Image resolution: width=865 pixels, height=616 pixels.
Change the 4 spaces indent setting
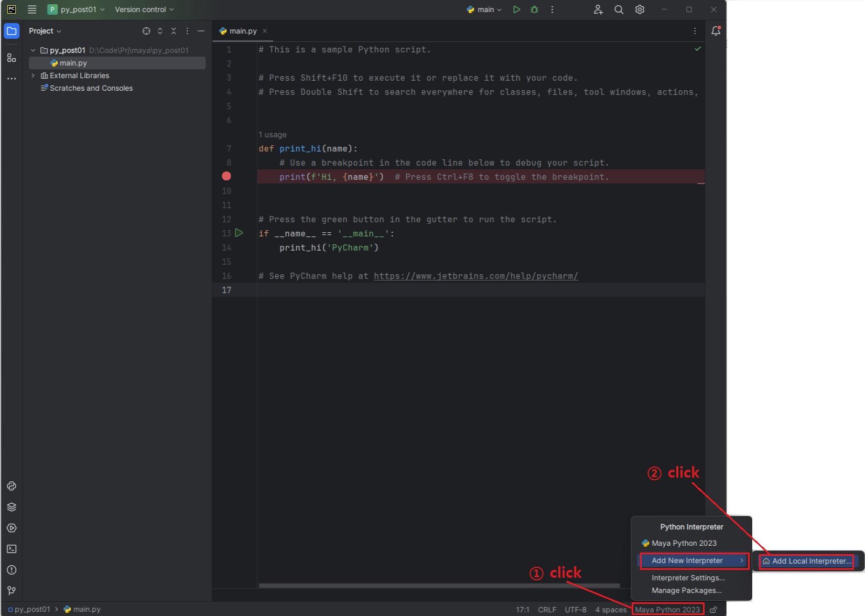(x=611, y=610)
